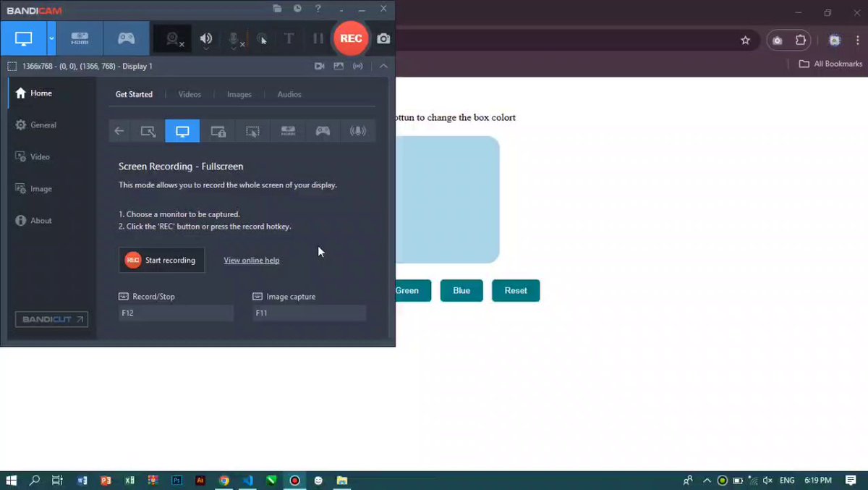The height and width of the screenshot is (490, 868).
Task: Toggle the speaker sound recording
Action: tap(206, 39)
